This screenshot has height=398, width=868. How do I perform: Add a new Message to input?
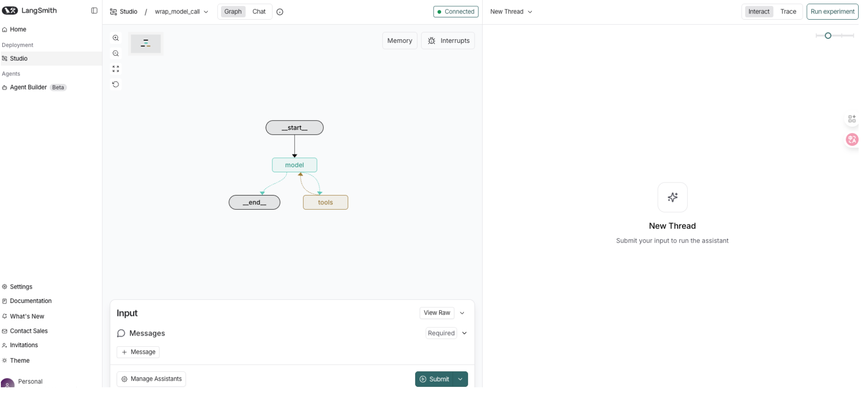(138, 352)
